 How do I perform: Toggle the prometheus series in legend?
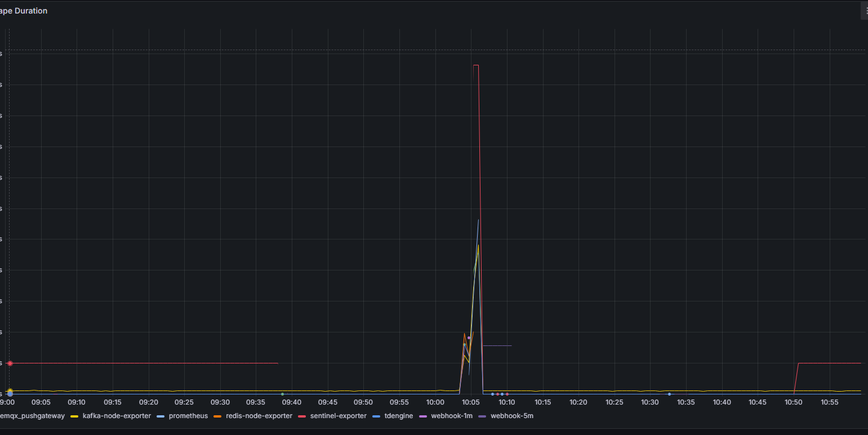click(x=188, y=416)
